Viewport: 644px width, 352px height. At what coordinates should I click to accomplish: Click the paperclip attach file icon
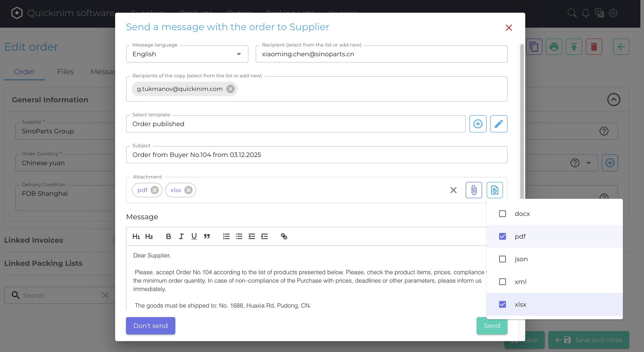tap(473, 190)
